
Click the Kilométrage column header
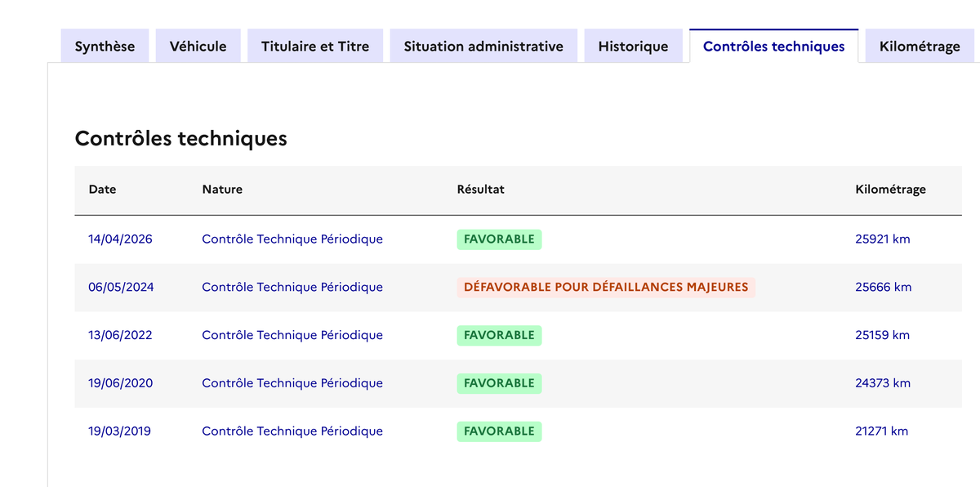point(890,190)
